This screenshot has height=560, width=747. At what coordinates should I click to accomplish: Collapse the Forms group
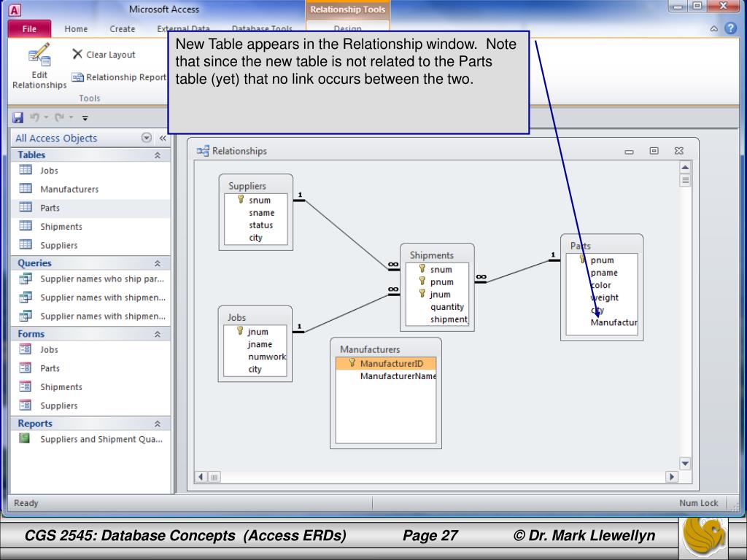(x=158, y=334)
